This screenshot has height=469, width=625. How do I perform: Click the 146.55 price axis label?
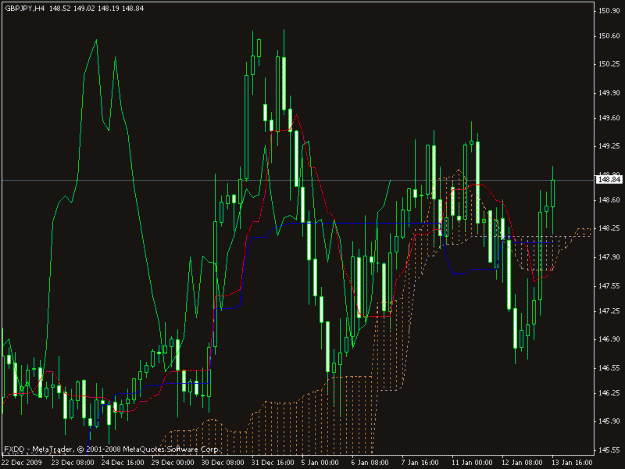[x=609, y=368]
